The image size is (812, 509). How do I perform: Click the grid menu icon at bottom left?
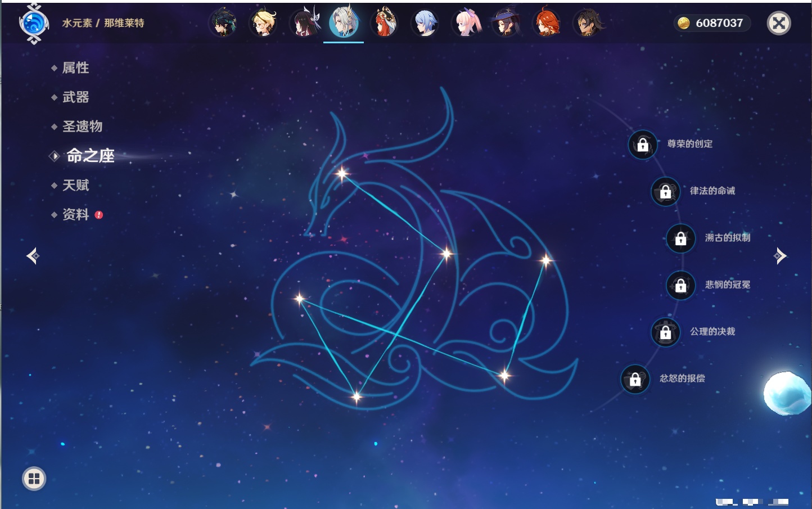pos(34,479)
